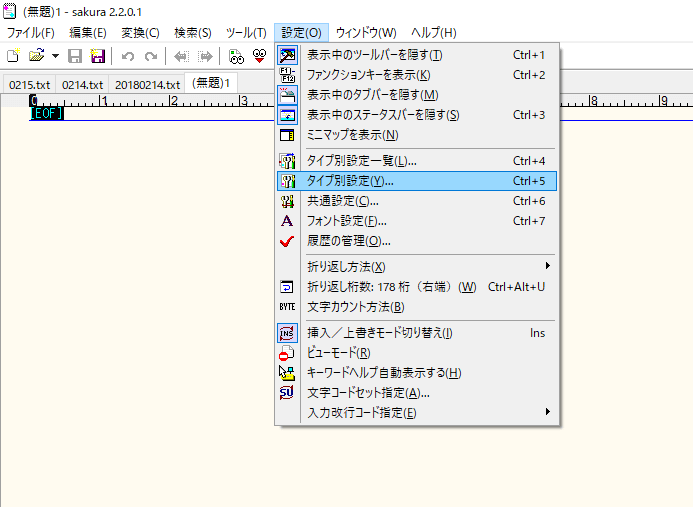Click the INS insert mode icon
This screenshot has height=507, width=693.
coord(287,333)
